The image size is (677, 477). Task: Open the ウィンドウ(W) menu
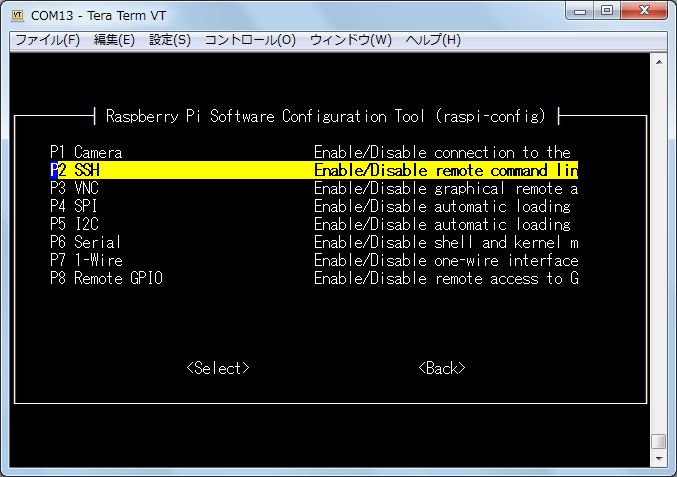tap(351, 40)
